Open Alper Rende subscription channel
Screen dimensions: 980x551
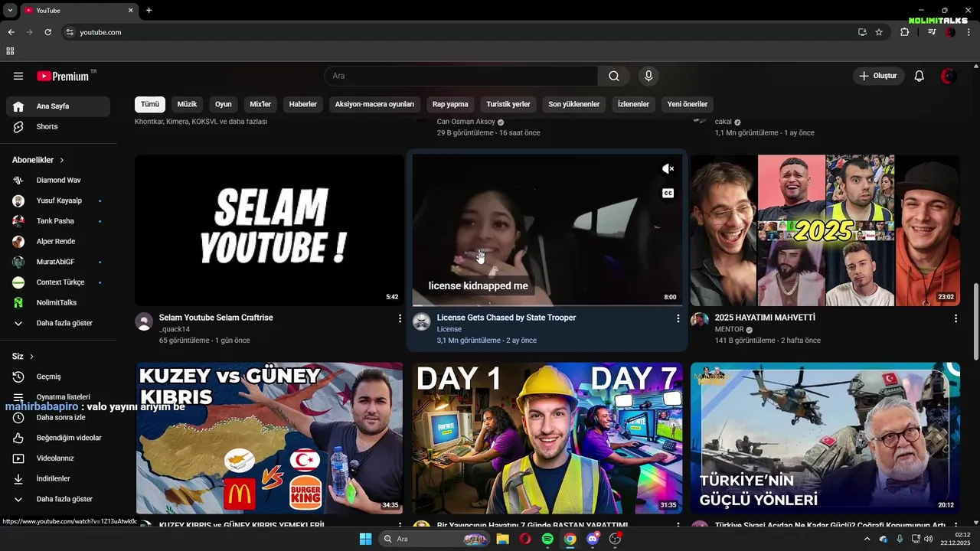point(58,241)
